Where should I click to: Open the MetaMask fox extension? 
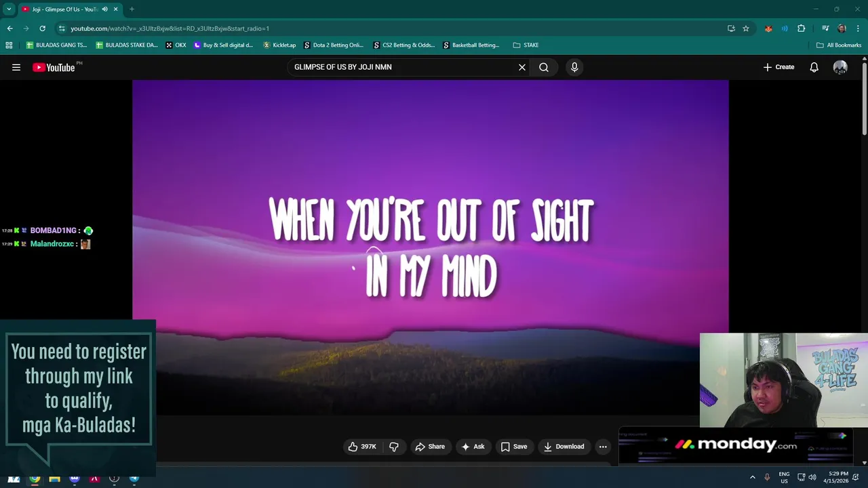pyautogui.click(x=768, y=28)
